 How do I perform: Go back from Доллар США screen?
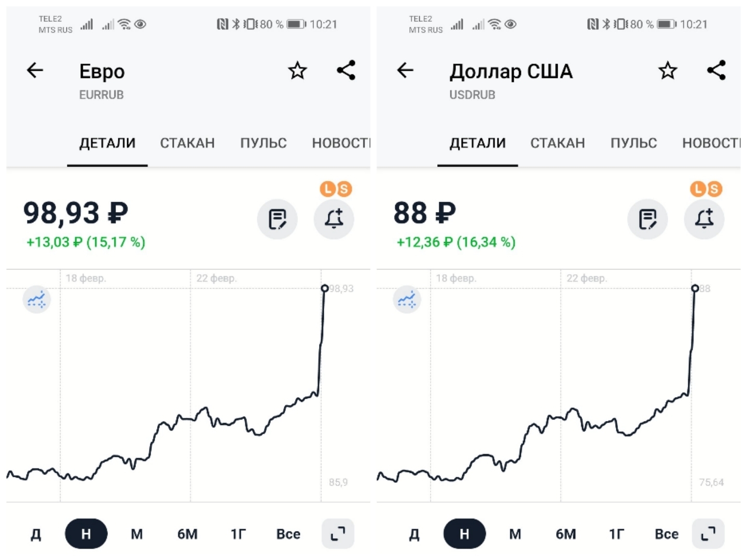pyautogui.click(x=406, y=70)
